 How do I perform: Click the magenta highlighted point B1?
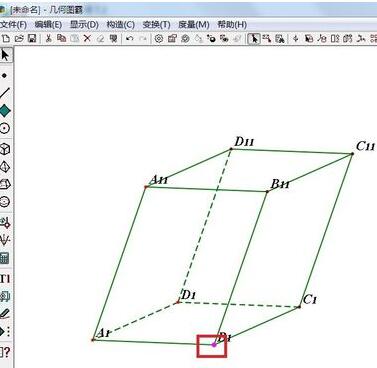click(x=214, y=345)
